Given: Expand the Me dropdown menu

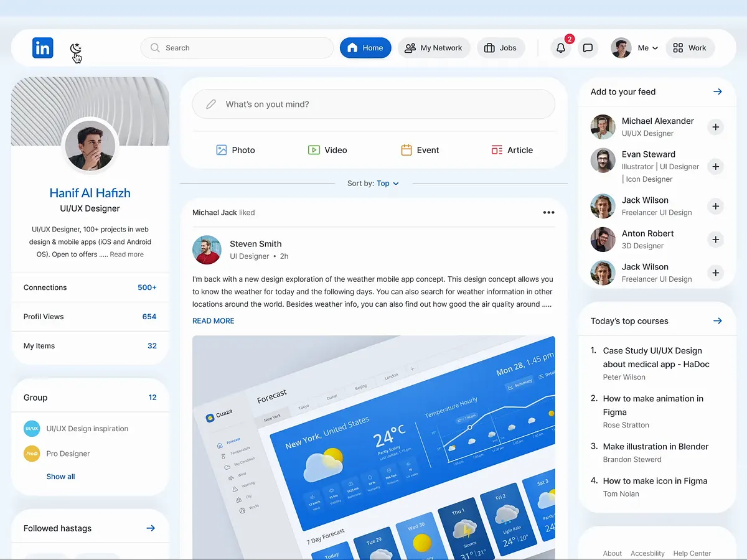Looking at the screenshot, I should tap(648, 48).
